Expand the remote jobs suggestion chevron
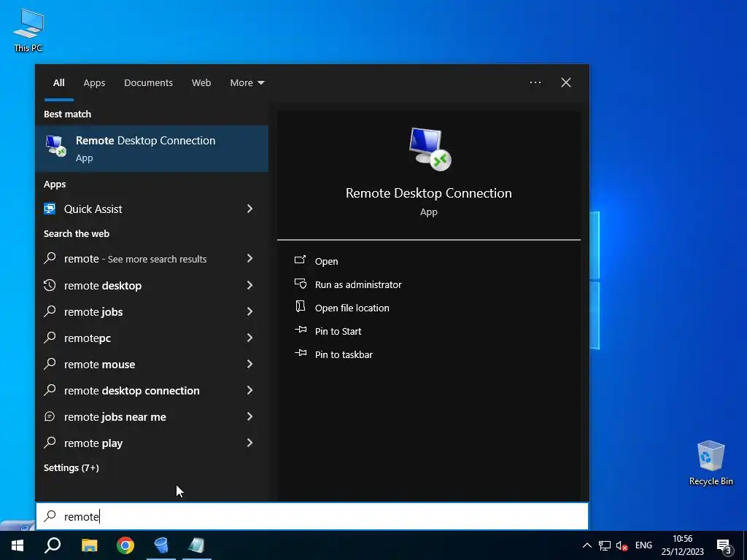This screenshot has height=560, width=747. [x=249, y=311]
